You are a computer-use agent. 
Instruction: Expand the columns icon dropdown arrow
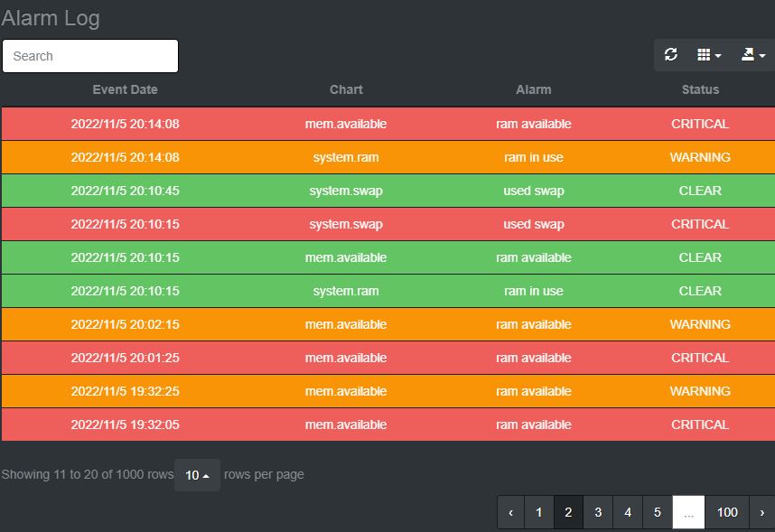pos(718,56)
